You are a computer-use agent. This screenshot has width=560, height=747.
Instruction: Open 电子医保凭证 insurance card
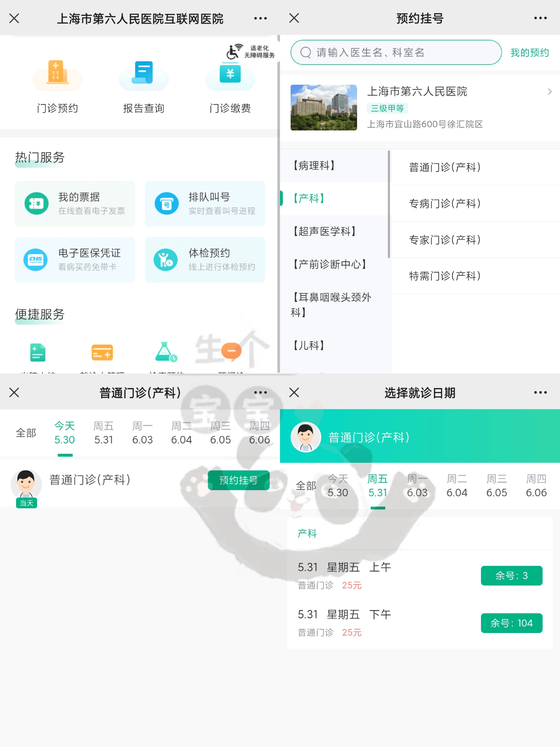75,260
